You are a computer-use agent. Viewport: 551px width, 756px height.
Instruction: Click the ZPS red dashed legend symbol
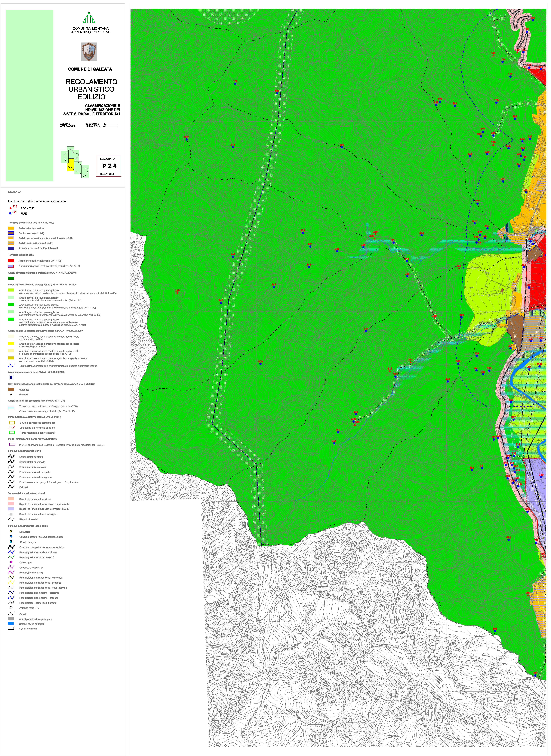click(x=11, y=428)
